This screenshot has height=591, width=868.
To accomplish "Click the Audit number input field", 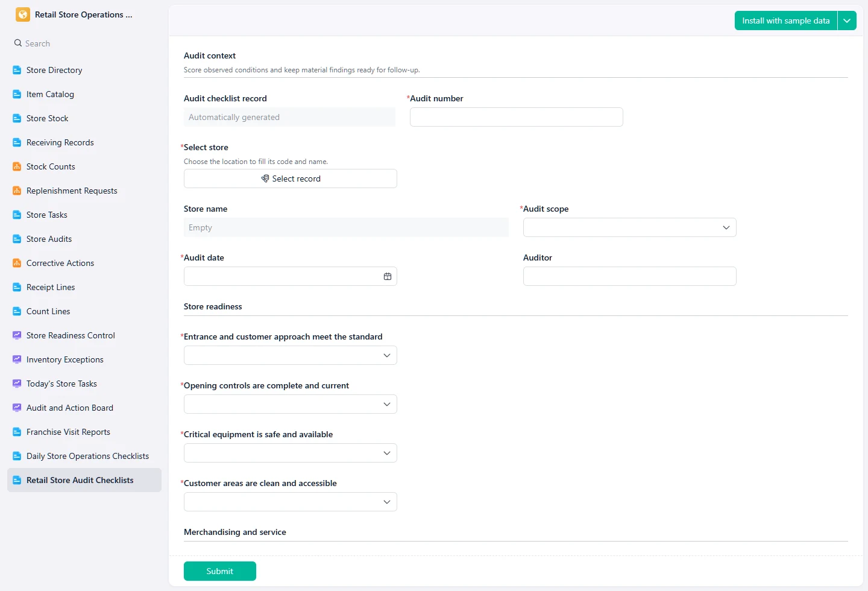I will 516,117.
